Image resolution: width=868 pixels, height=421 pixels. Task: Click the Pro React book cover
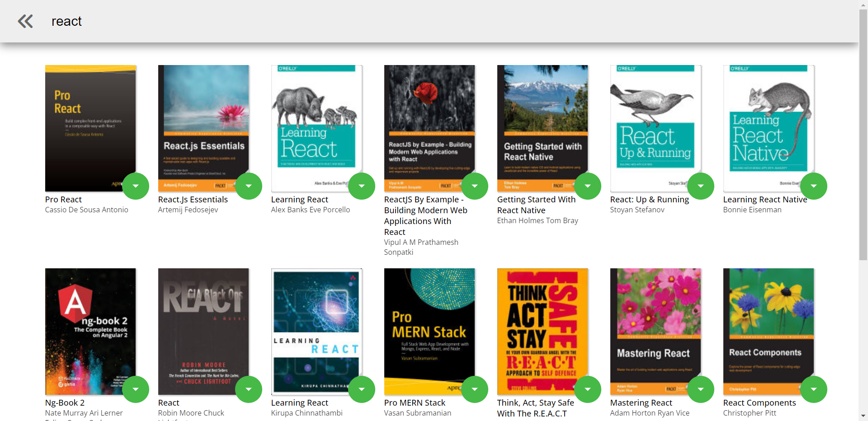90,128
